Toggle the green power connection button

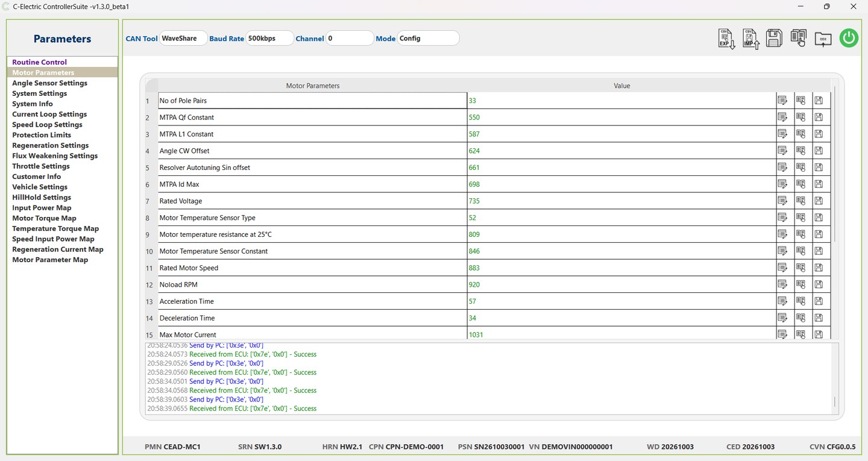click(x=849, y=39)
